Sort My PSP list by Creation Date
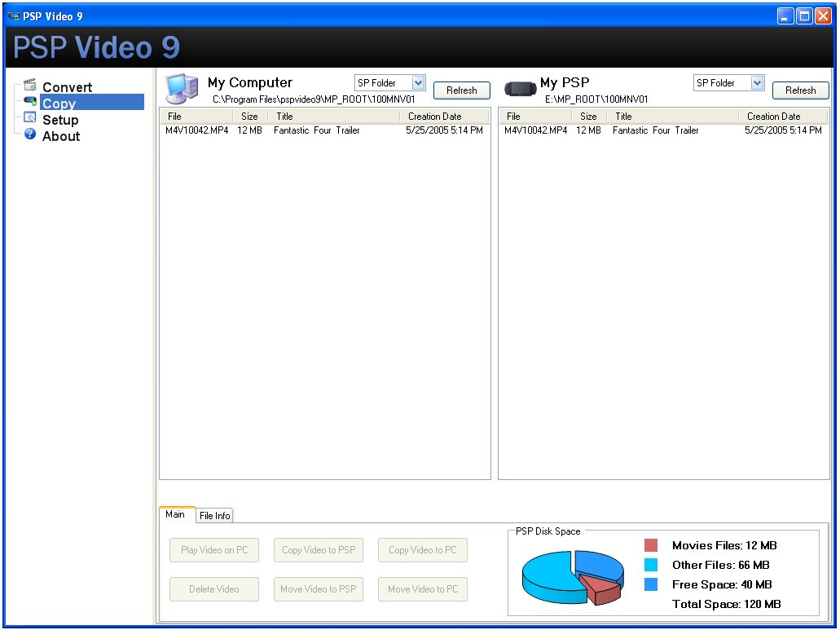 (x=783, y=117)
